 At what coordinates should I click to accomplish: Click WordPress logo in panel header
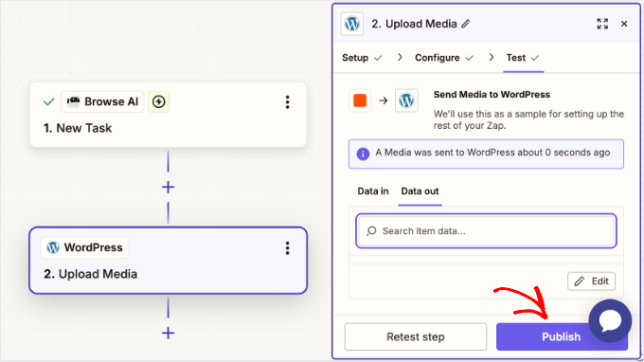pyautogui.click(x=352, y=24)
